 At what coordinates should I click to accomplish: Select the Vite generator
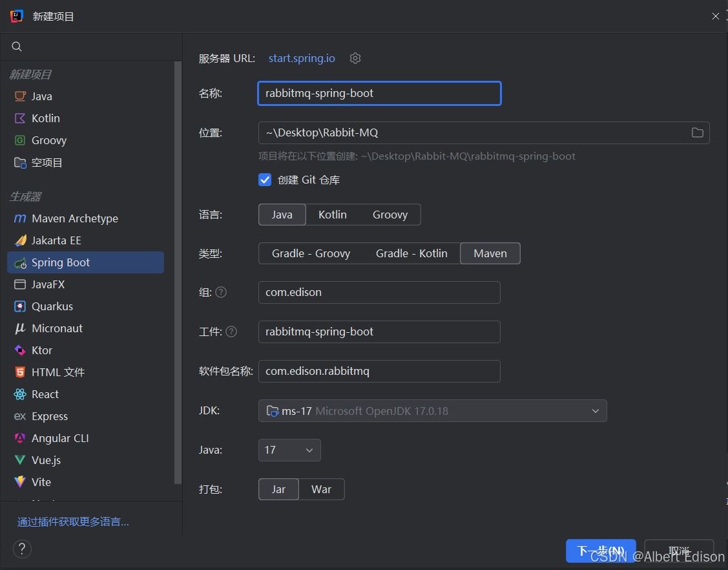[x=85, y=482]
